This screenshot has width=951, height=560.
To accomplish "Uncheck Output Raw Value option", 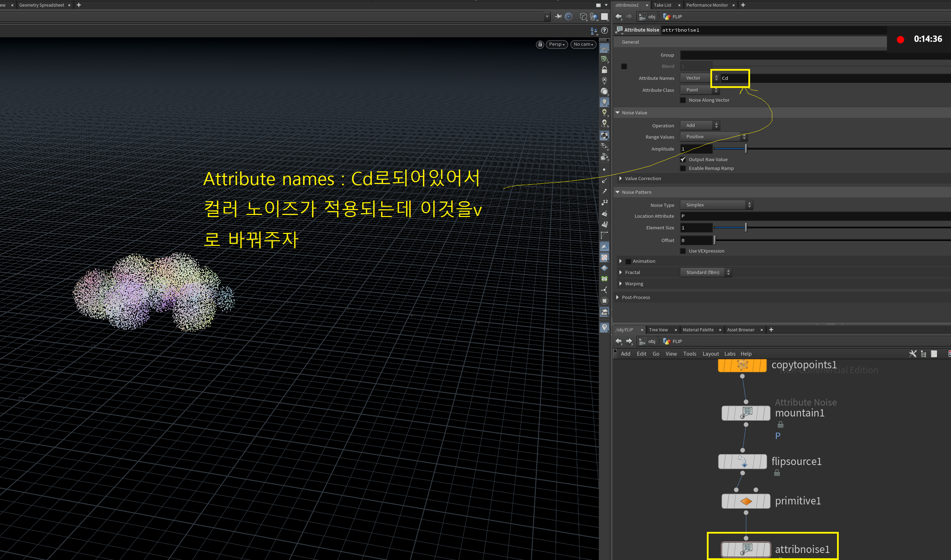I will (x=683, y=160).
